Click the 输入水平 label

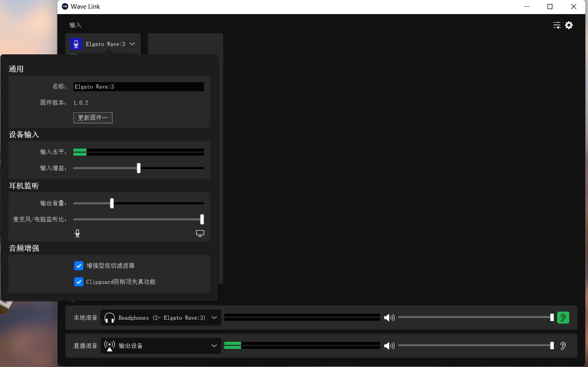pos(53,152)
